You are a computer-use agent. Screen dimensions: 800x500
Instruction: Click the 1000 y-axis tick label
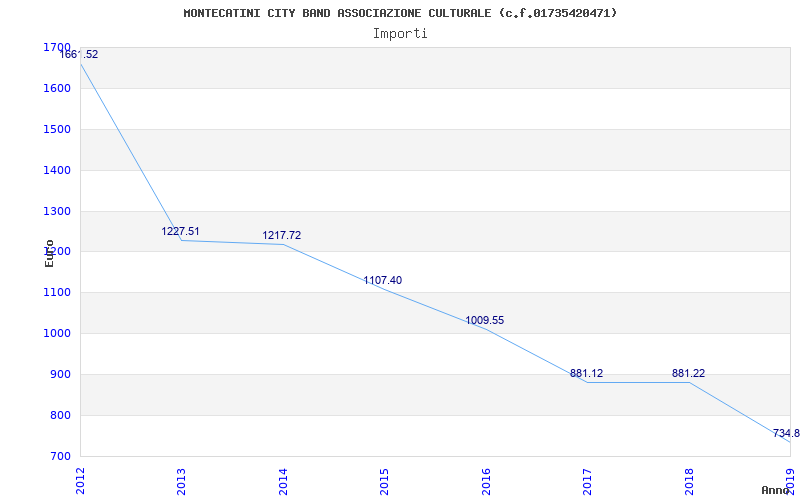[x=57, y=333]
